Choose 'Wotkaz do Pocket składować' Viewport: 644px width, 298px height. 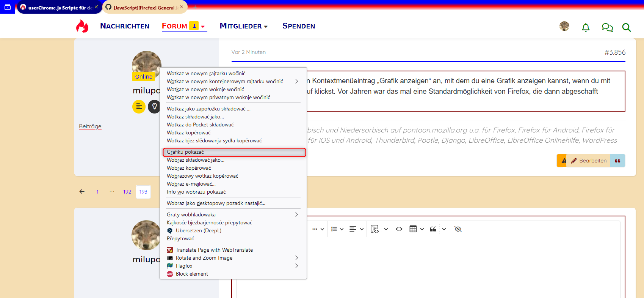[x=233, y=125]
